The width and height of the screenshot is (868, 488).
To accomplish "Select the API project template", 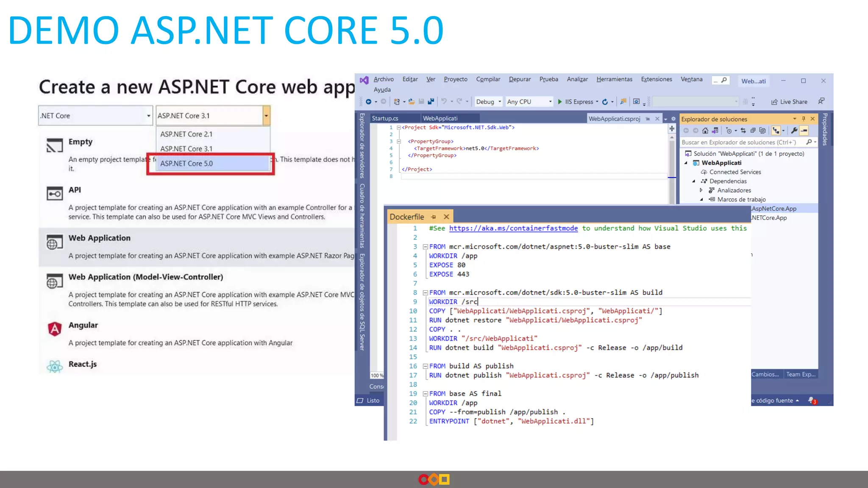I will click(197, 203).
